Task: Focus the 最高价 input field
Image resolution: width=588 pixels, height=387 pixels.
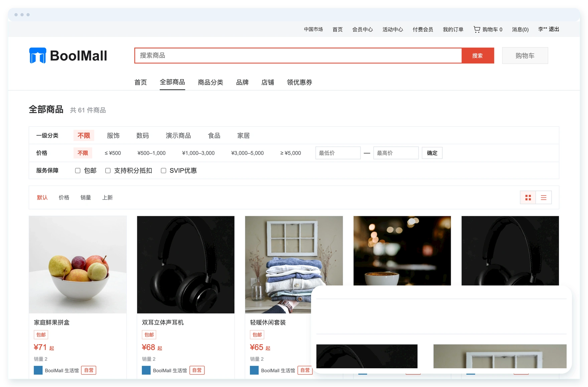Action: tap(396, 153)
